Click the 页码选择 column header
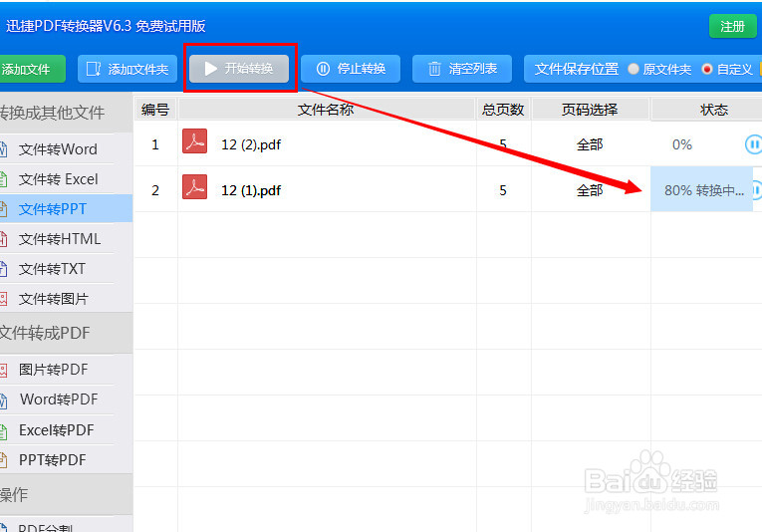Screen dimensions: 762x532 tap(591, 110)
